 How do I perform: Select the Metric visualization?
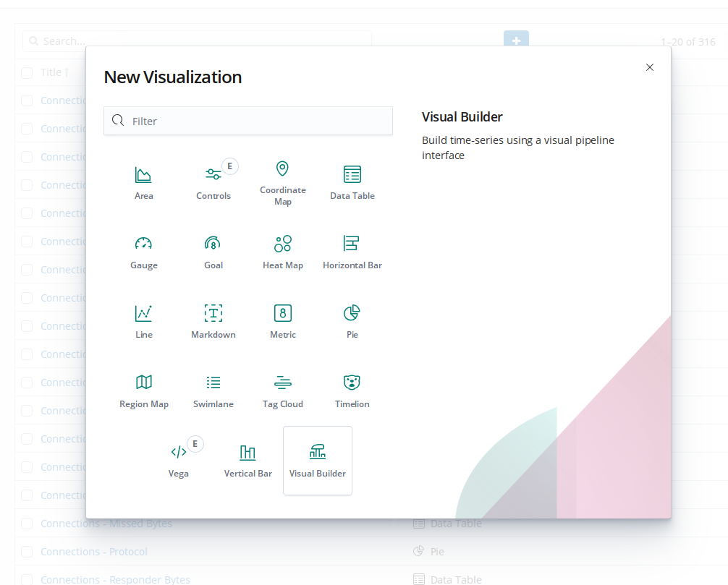click(282, 322)
